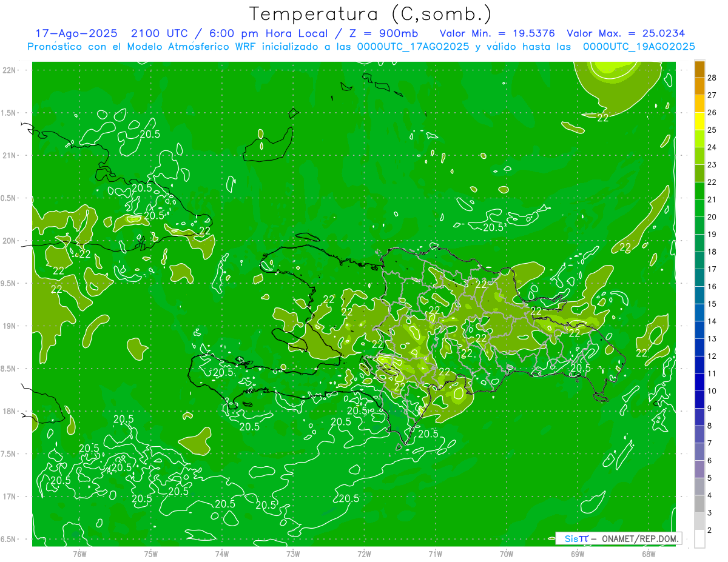Image resolution: width=728 pixels, height=562 pixels.
Task: Click the '0000UTC_19AGO2025' valid-until text
Action: pos(639,47)
